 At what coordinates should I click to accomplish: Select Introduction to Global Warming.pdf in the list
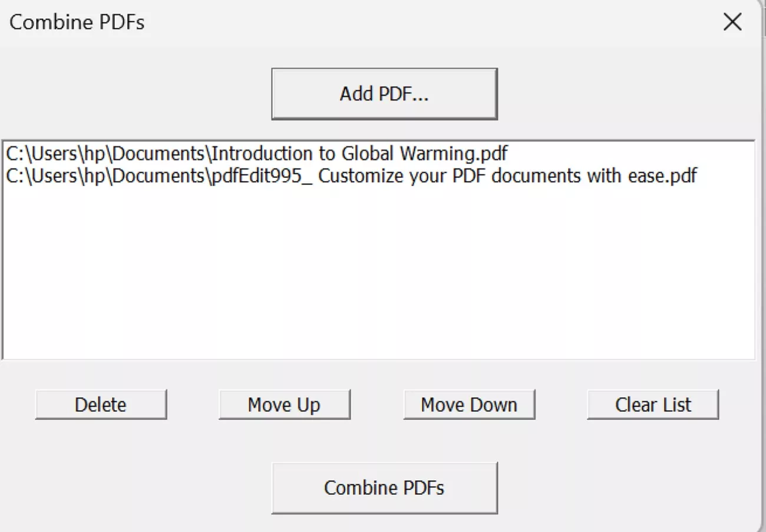[256, 154]
